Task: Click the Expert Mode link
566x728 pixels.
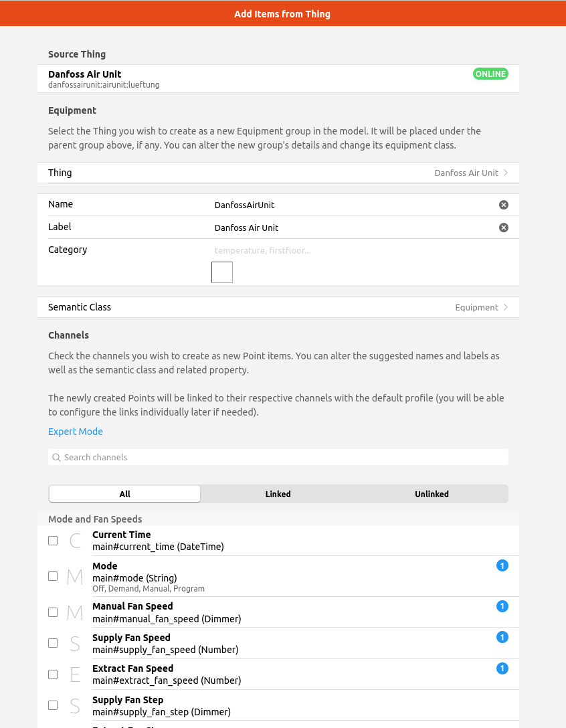Action: (x=76, y=432)
